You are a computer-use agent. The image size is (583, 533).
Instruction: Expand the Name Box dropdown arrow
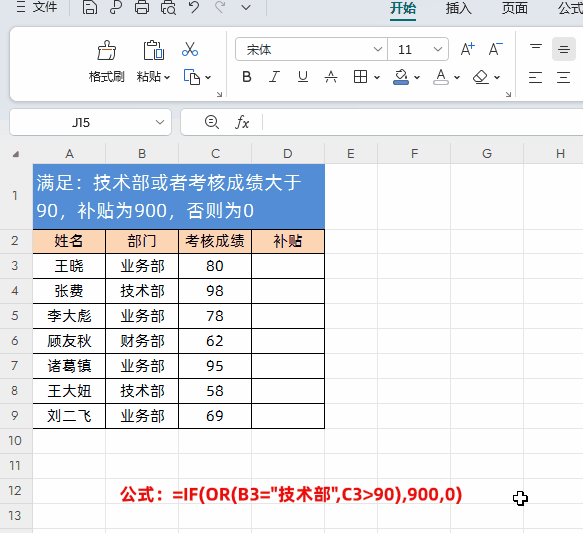click(x=160, y=122)
